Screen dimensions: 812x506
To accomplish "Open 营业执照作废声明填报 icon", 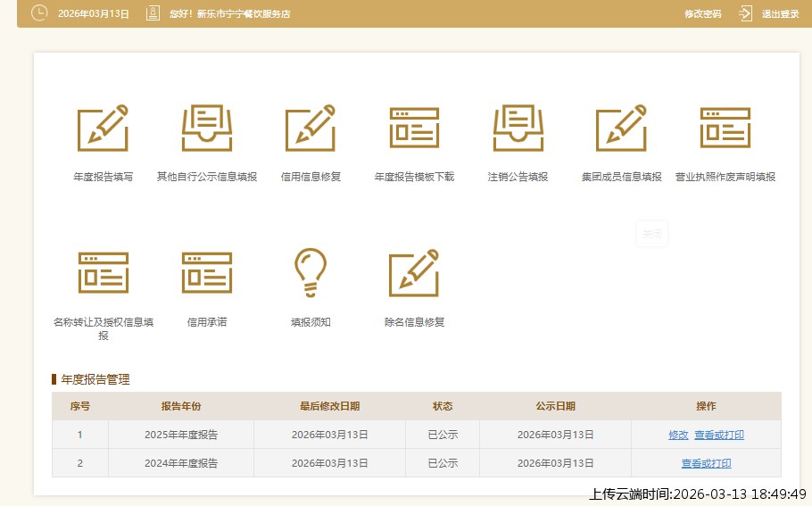I will (725, 128).
